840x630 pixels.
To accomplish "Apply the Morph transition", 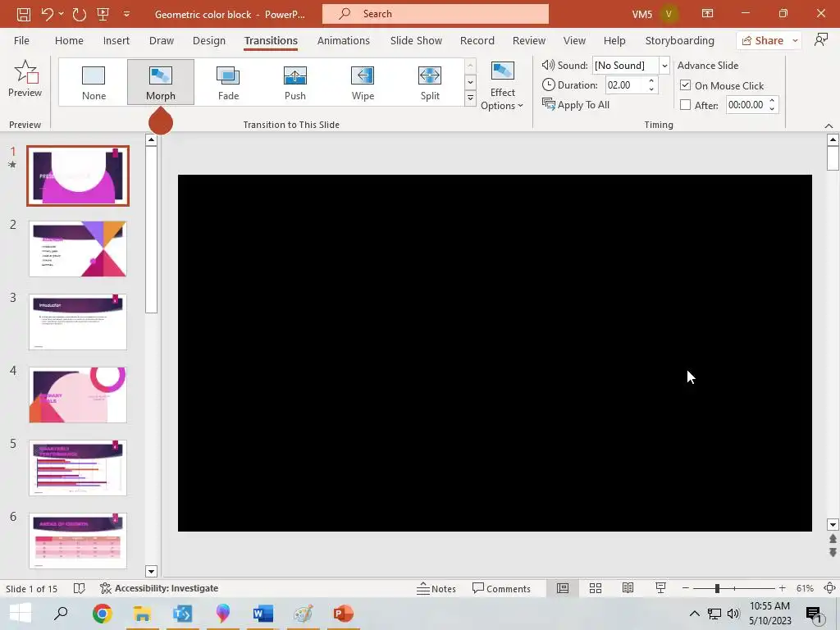I will pos(161,82).
